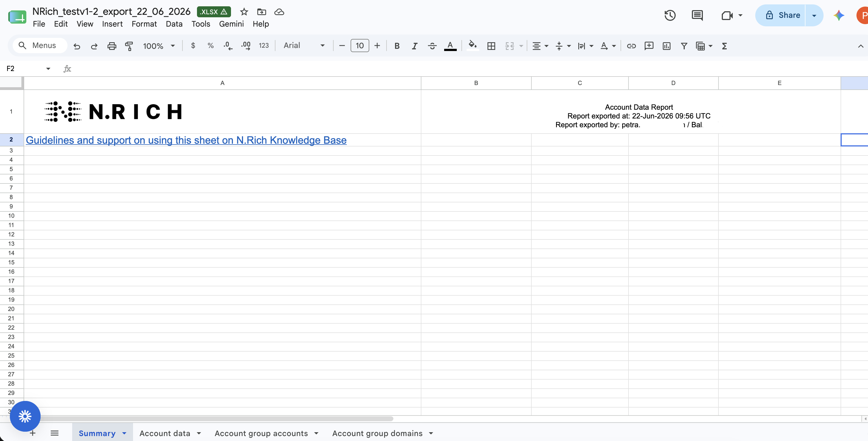Open the more number formats 123 menu
The image size is (868, 441).
point(263,46)
